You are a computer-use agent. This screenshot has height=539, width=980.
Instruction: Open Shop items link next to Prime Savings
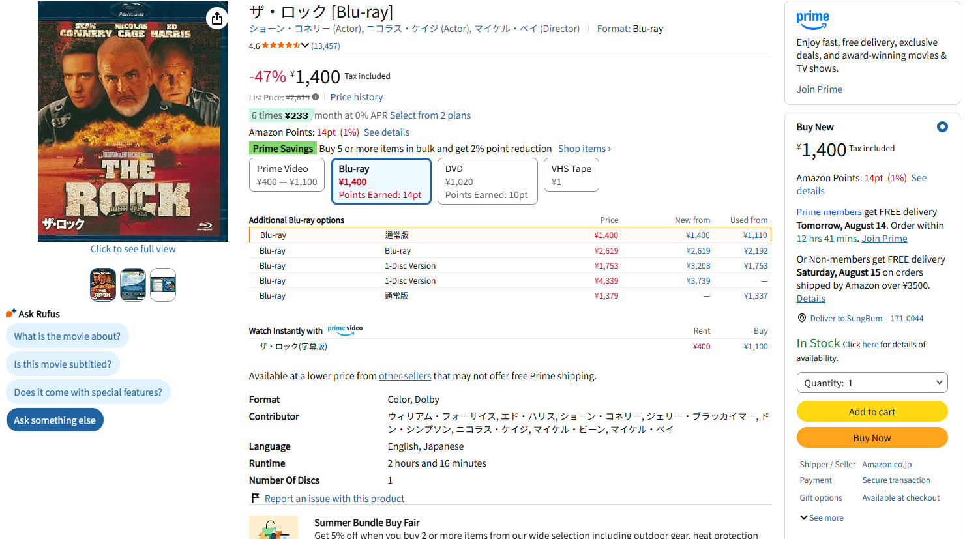(584, 149)
